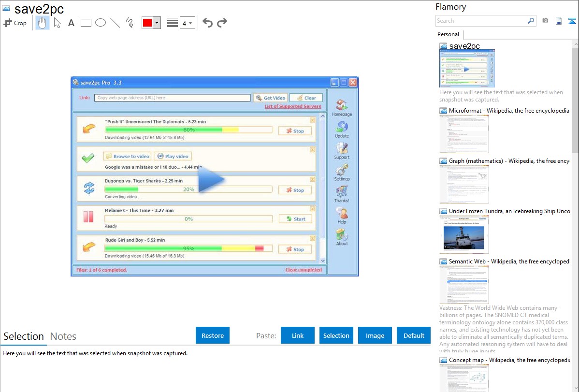The image size is (579, 392).
Task: Choose the freehand scribble tool
Action: tap(130, 23)
